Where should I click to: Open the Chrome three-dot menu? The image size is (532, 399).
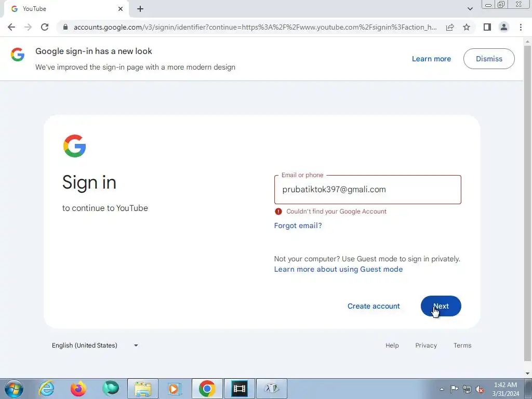click(x=521, y=27)
